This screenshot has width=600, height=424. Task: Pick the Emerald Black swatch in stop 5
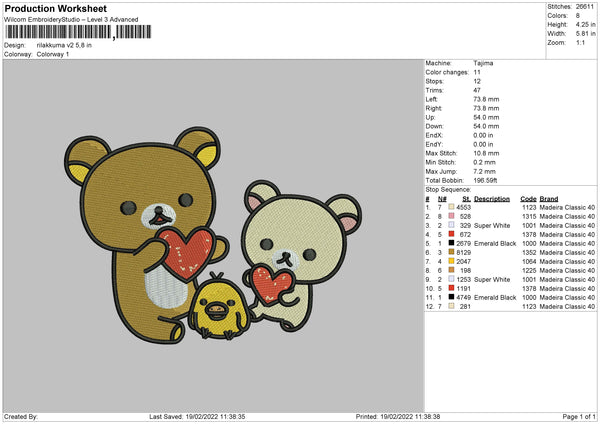pyautogui.click(x=451, y=243)
